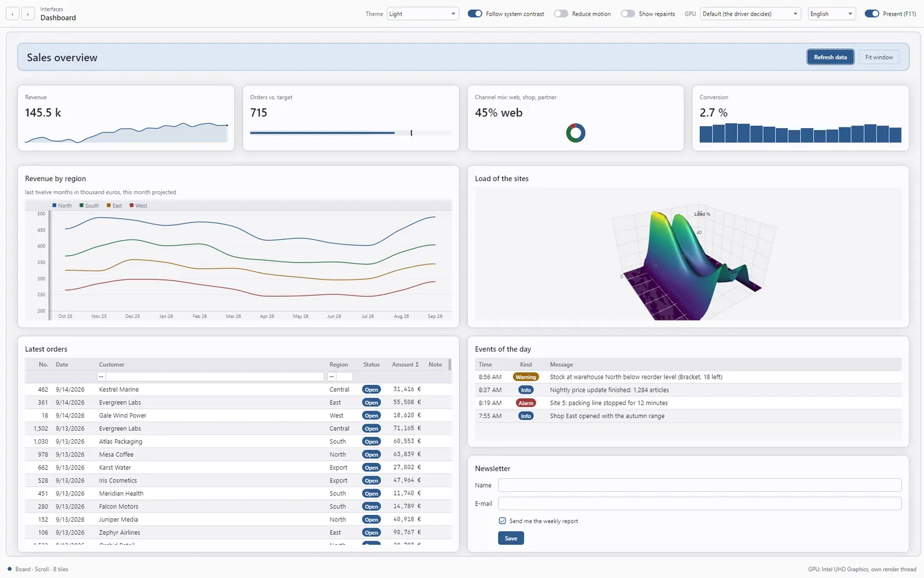Image resolution: width=924 pixels, height=578 pixels.
Task: Click the channel mix donut chart
Action: [576, 132]
